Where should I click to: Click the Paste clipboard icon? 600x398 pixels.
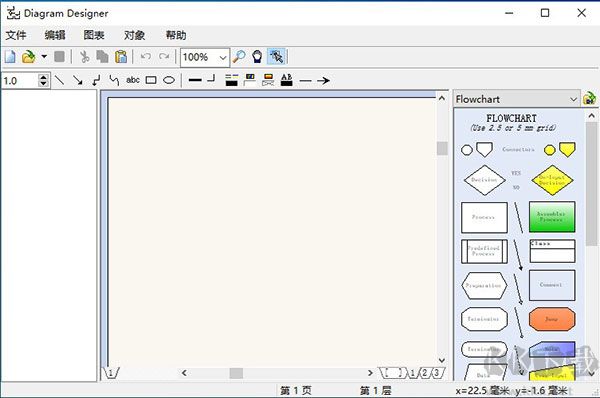tap(121, 57)
